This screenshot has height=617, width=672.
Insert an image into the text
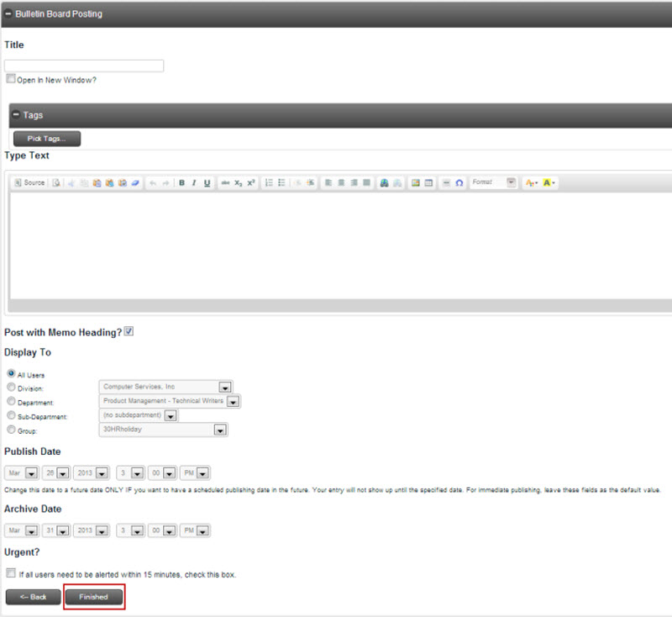point(415,182)
